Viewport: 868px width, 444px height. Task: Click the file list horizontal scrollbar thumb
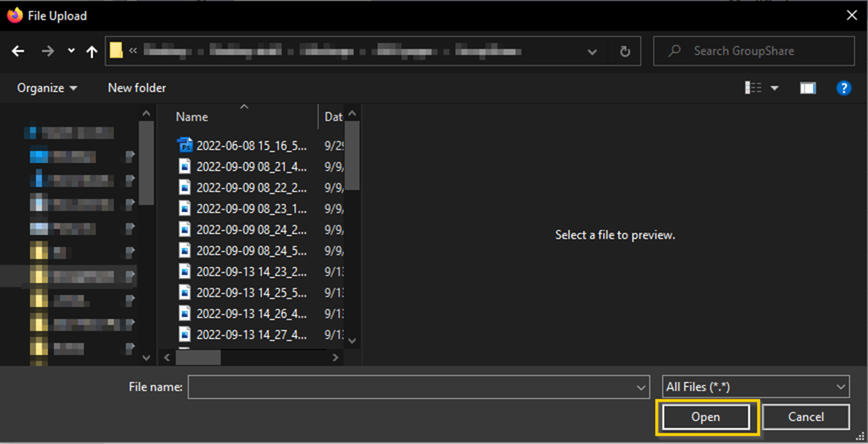point(198,358)
